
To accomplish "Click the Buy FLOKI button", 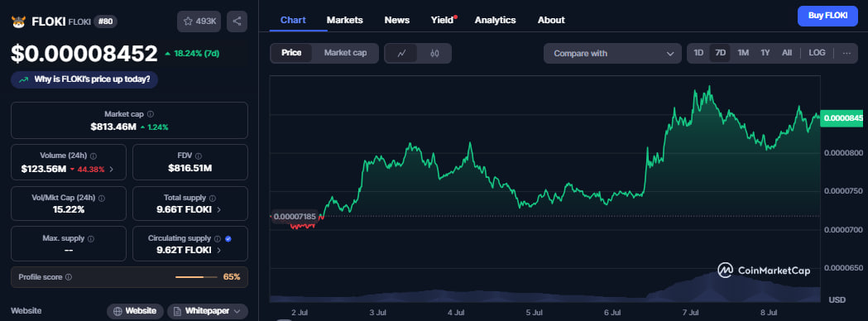I will pos(827,16).
